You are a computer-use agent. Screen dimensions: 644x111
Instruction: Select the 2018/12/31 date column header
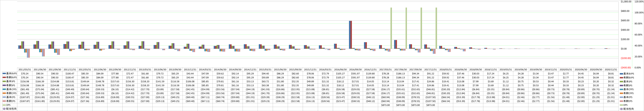tap(491, 69)
